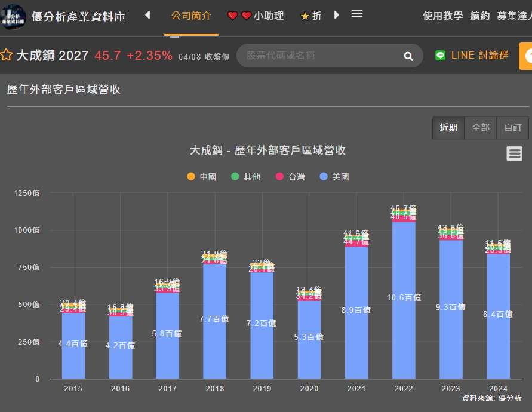
Task: Open the chart export menu icon
Action: point(514,153)
